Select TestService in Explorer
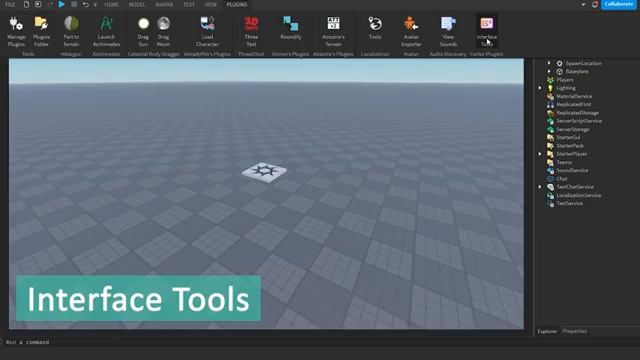Viewport: 640px width, 360px height. (569, 204)
